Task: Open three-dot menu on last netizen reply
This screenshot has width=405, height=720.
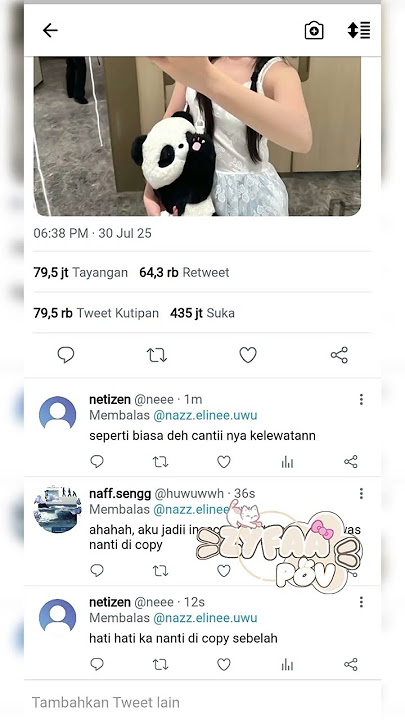Action: pyautogui.click(x=361, y=602)
